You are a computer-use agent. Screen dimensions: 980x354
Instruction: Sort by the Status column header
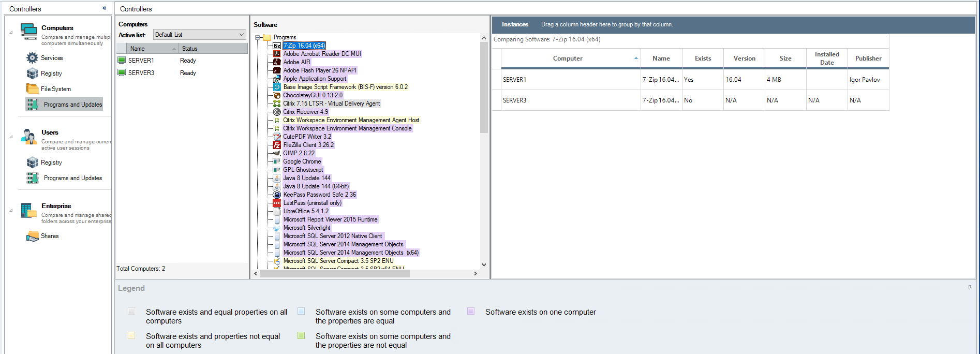point(213,49)
